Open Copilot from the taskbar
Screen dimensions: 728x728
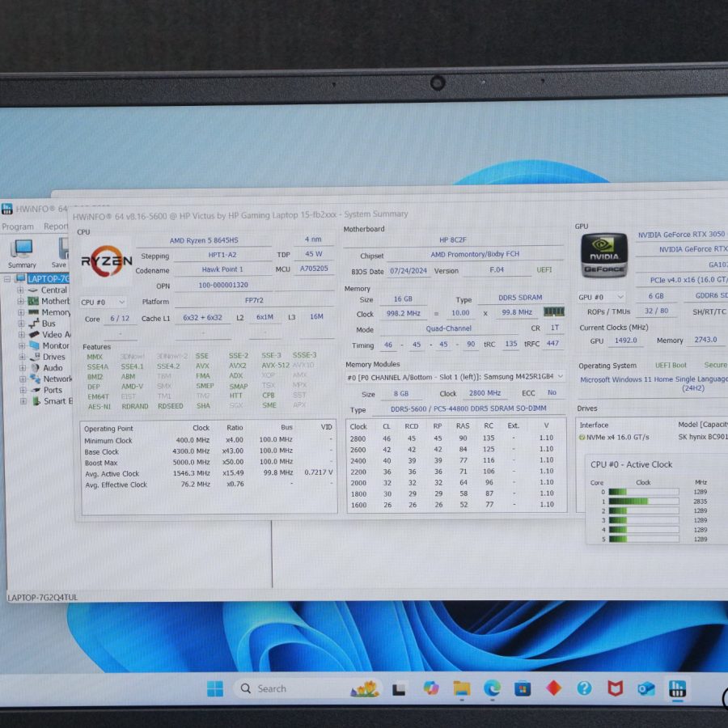pos(431,688)
